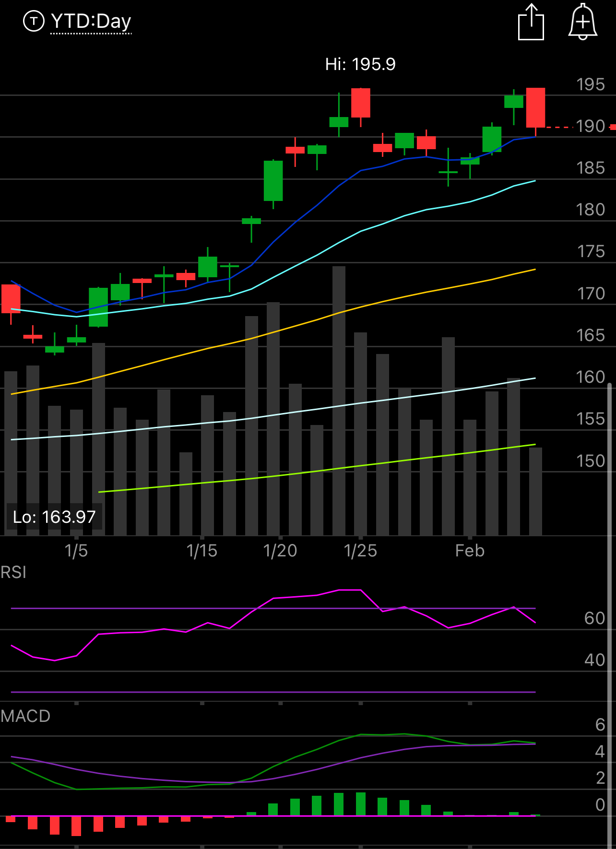
Task: Tap the 1/15 date axis label
Action: tap(202, 551)
